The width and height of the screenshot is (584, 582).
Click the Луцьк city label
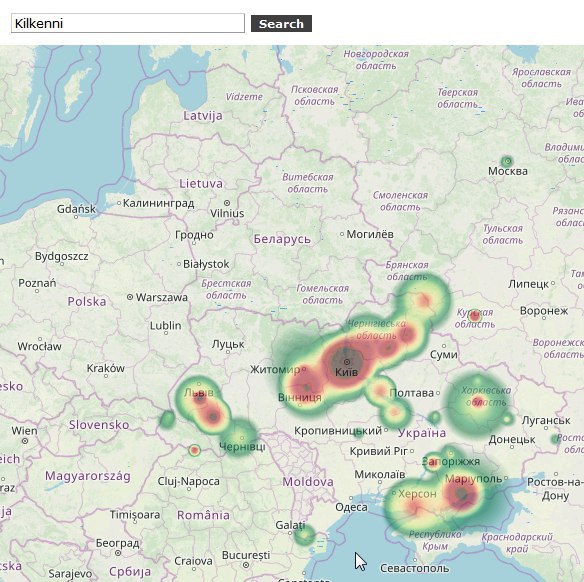[x=228, y=344]
